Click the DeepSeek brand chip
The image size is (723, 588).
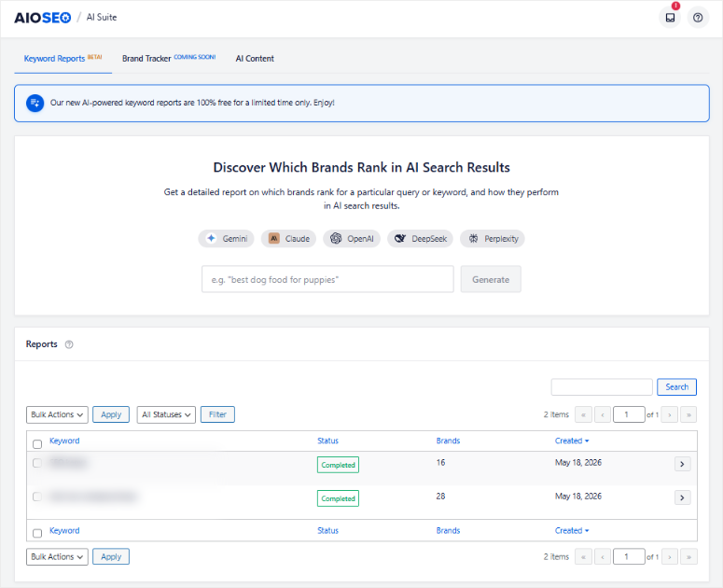coord(421,238)
